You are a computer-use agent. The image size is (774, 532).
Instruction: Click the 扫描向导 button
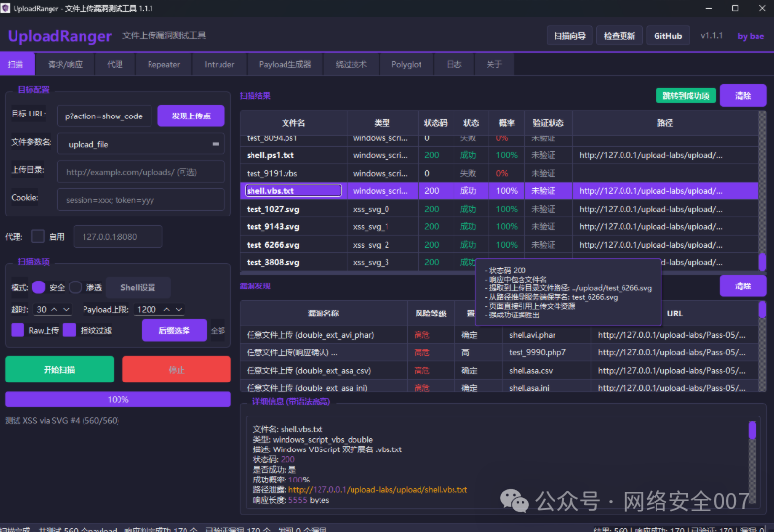570,36
